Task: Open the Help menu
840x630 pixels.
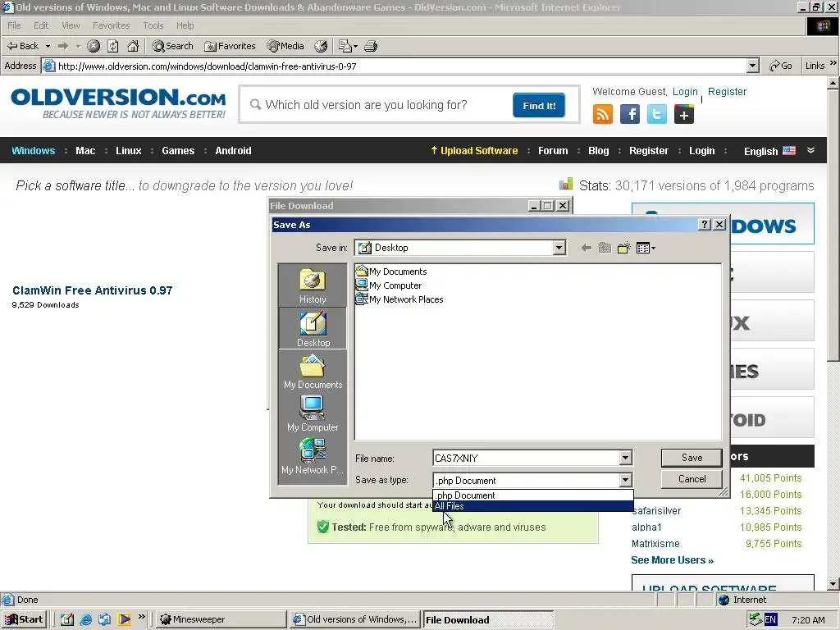Action: [185, 25]
